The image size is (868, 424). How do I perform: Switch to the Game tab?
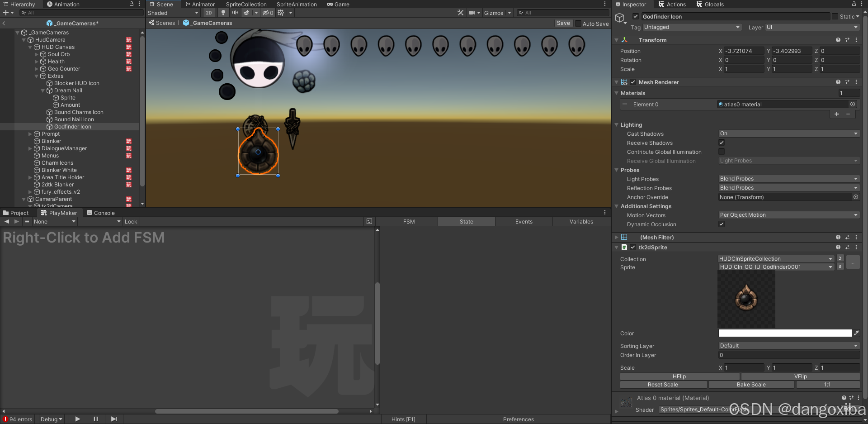(338, 4)
